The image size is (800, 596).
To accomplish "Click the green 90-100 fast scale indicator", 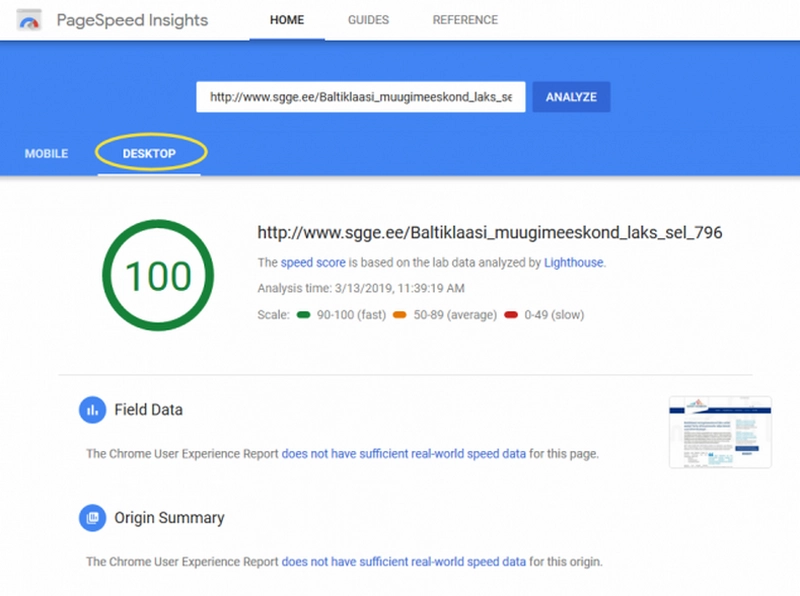I will pos(303,315).
